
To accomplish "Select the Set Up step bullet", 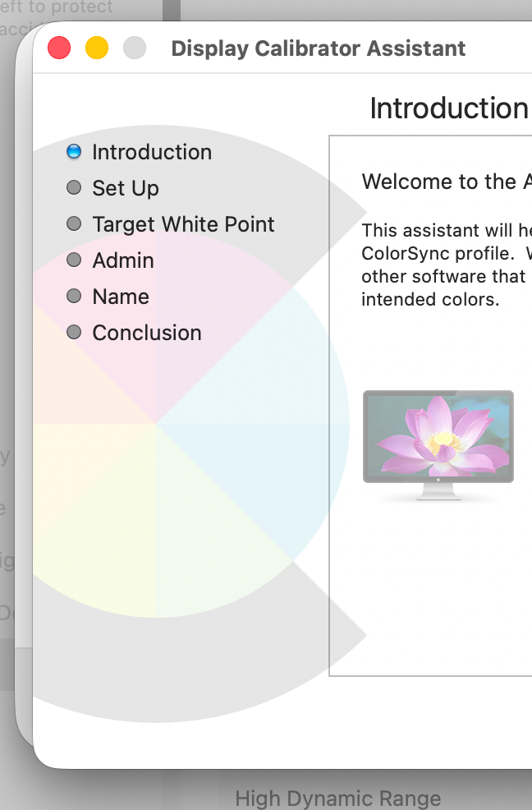I will (74, 187).
